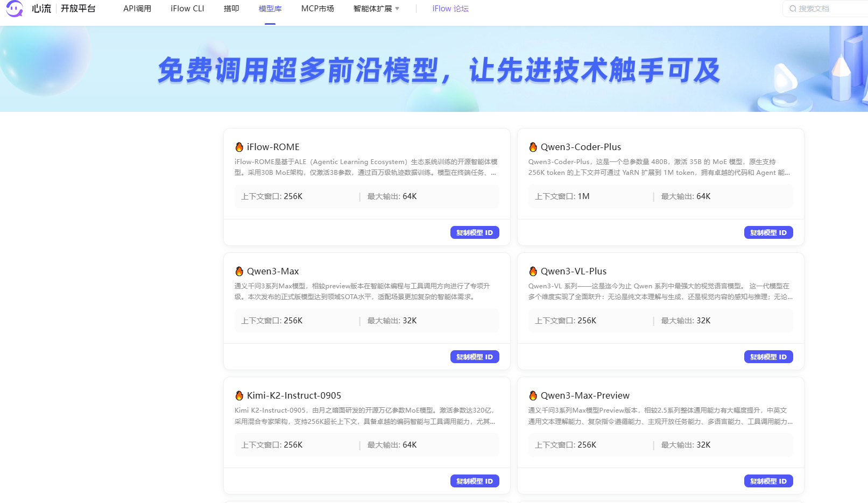The height and width of the screenshot is (503, 868).
Task: Switch to the API调用 menu item
Action: pos(137,9)
